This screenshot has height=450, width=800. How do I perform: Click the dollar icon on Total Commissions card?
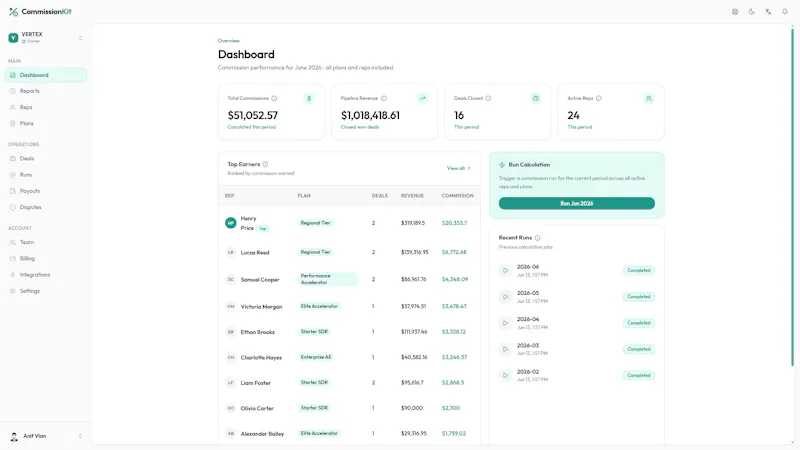click(x=309, y=98)
